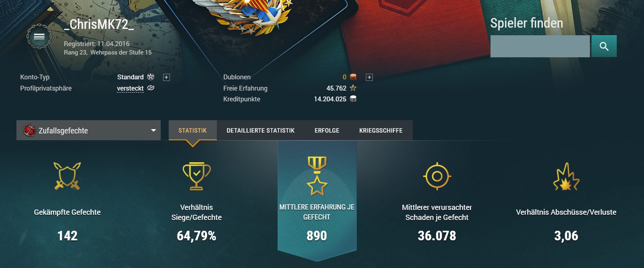Select the Statistik tab
644x268 pixels.
pos(193,130)
